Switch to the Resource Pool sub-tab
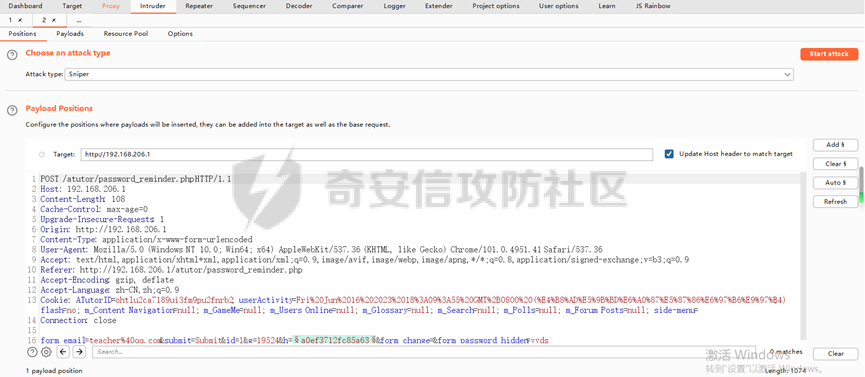 click(x=126, y=34)
